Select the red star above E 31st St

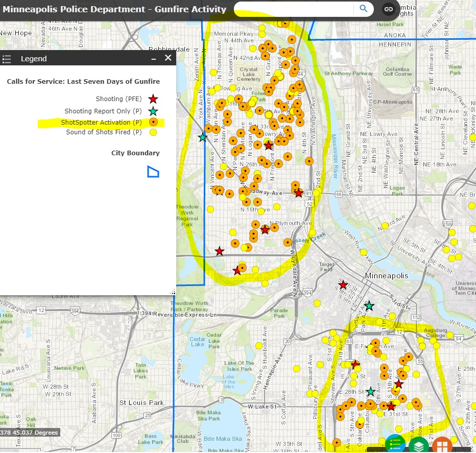[391, 406]
